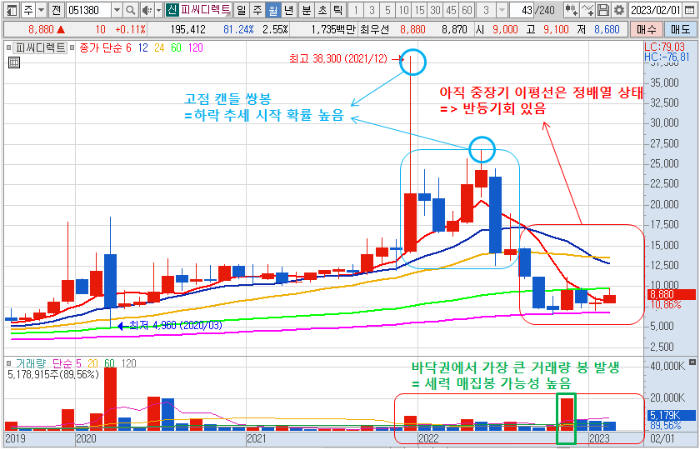
Task: Click the low price 8,680
Action: [607, 29]
